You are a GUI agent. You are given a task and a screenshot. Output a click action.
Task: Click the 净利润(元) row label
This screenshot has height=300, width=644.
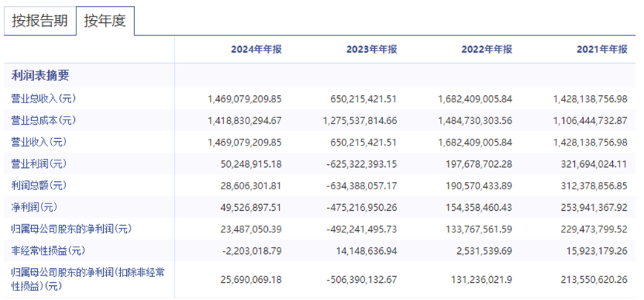[x=35, y=206]
